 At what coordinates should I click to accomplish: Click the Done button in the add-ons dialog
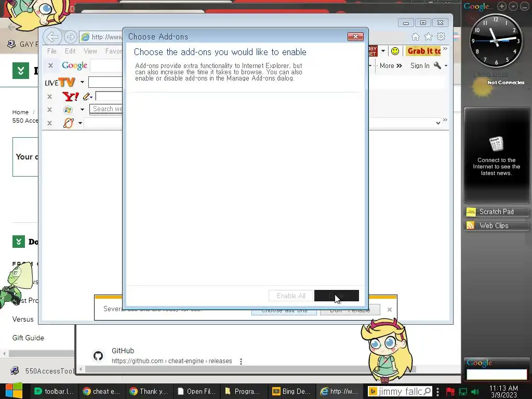337,296
